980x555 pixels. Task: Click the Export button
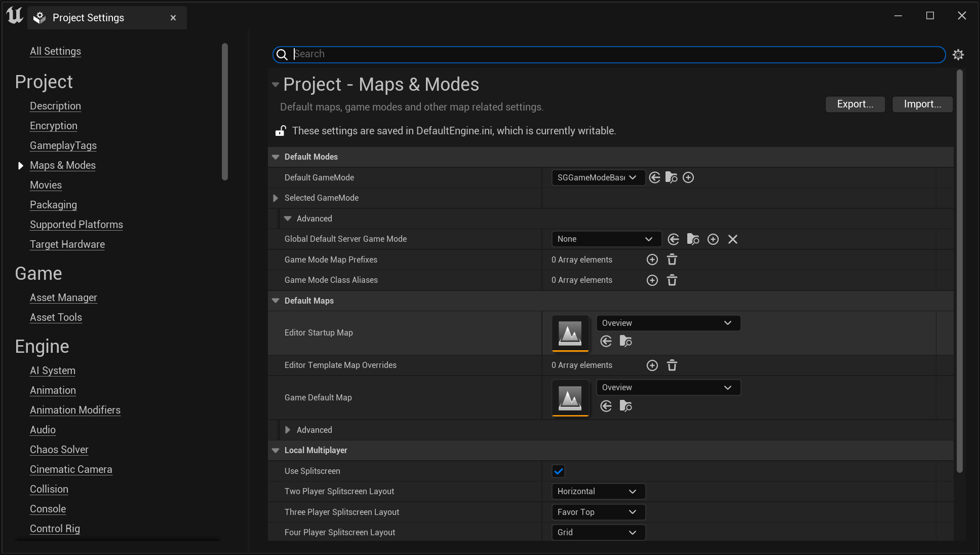point(855,104)
